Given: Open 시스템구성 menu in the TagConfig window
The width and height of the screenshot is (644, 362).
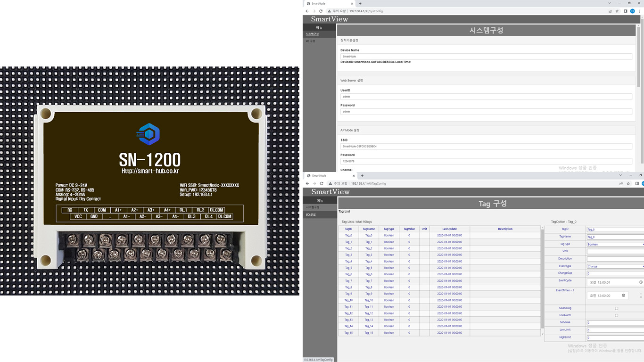Looking at the screenshot, I should 313,207.
